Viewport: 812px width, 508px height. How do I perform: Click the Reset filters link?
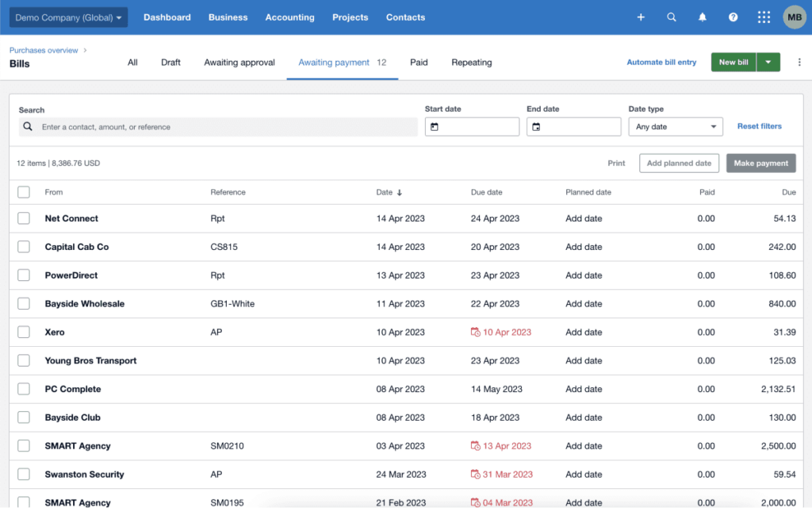(x=759, y=126)
